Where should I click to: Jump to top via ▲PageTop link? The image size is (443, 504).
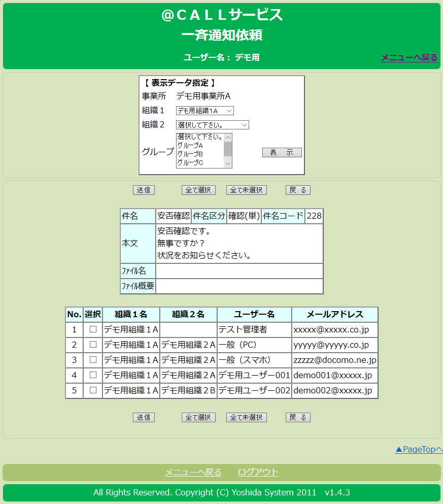pyautogui.click(x=418, y=449)
